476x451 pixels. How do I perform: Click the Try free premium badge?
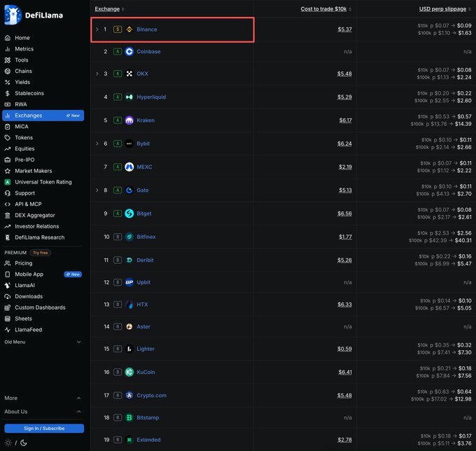[x=41, y=253]
